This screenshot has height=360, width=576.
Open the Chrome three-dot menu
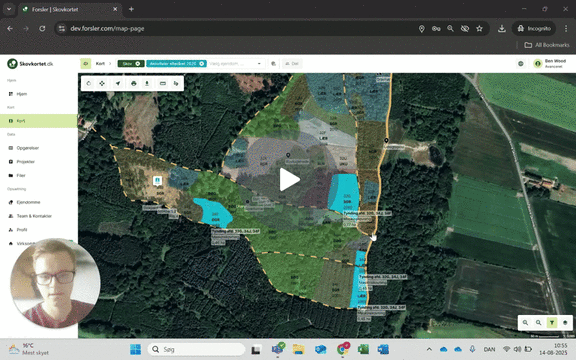pyautogui.click(x=566, y=28)
